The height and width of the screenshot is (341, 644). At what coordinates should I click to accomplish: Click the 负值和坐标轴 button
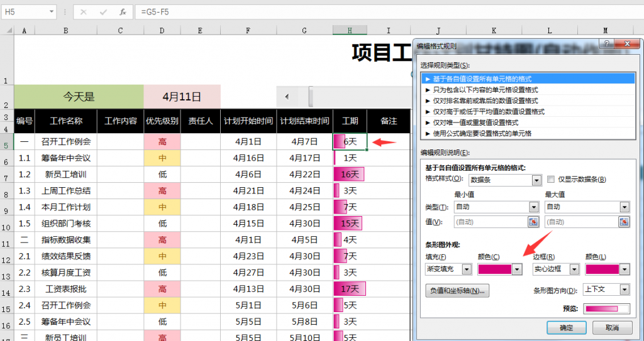[457, 291]
